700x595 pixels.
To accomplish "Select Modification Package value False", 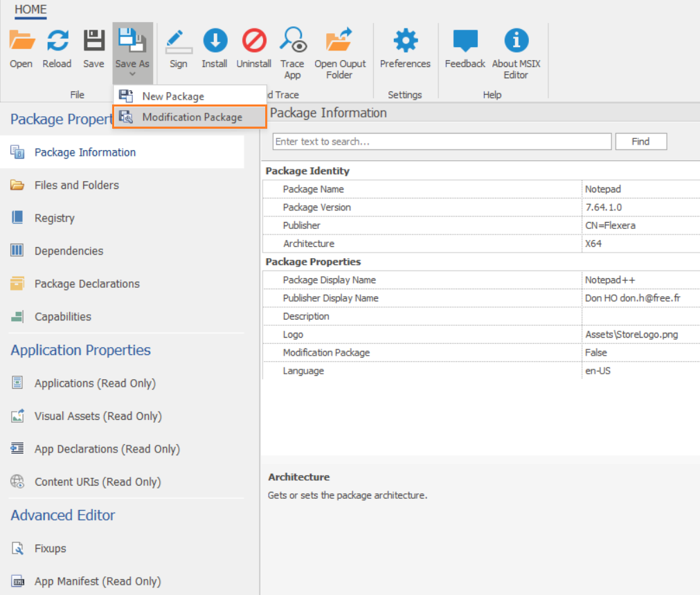I will (x=596, y=352).
